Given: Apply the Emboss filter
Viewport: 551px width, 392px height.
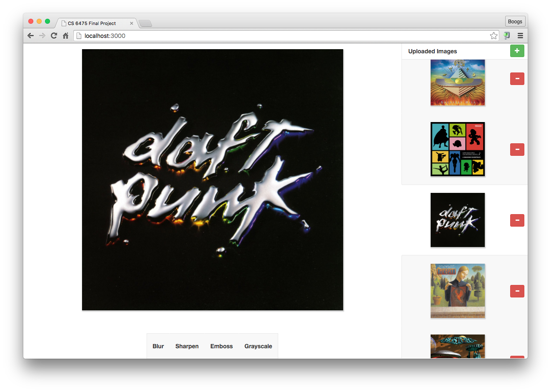Looking at the screenshot, I should pos(222,346).
